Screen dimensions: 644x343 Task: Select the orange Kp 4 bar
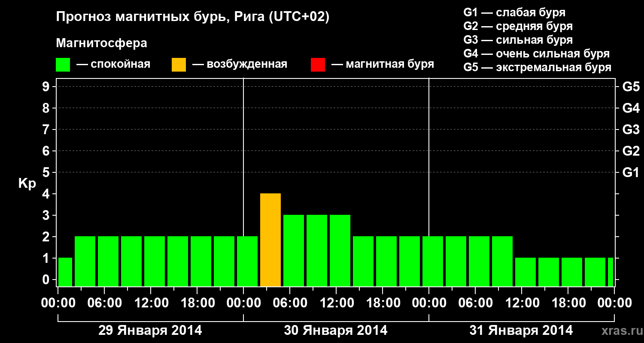pyautogui.click(x=270, y=240)
